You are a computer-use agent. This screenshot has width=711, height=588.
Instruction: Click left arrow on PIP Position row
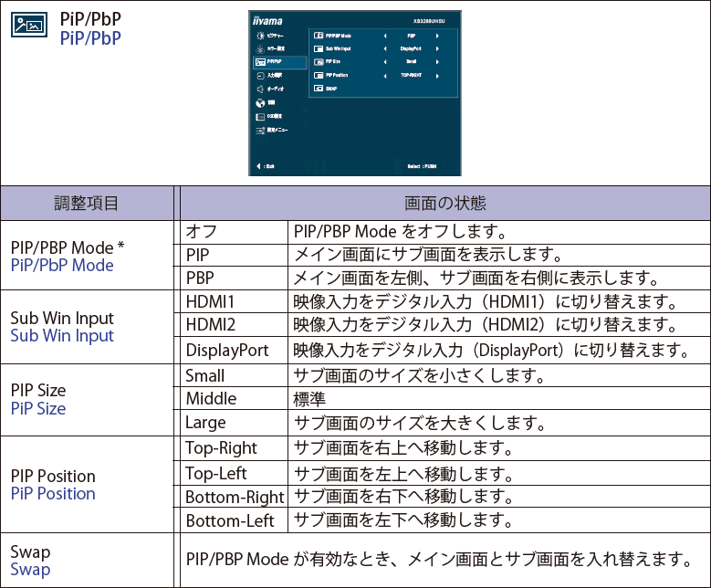pos(385,76)
